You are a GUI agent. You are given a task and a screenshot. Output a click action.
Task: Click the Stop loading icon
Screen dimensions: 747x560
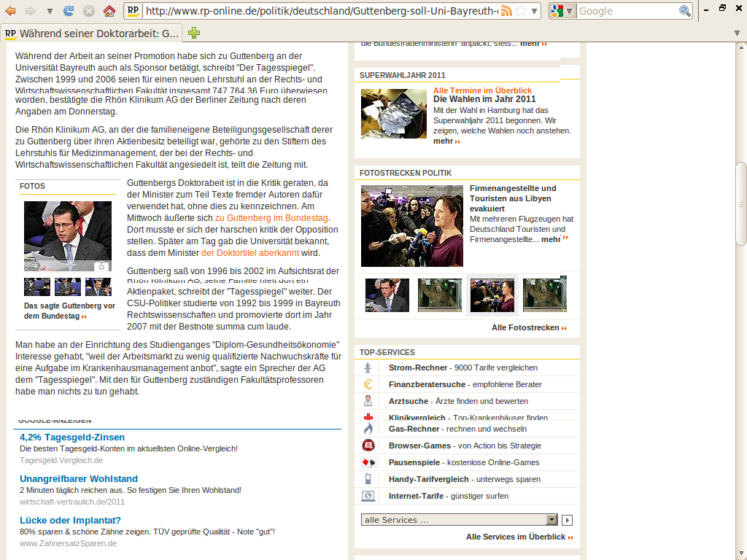click(x=88, y=10)
